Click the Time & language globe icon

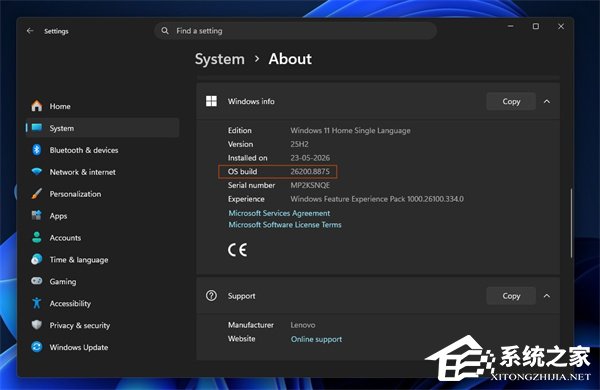pyautogui.click(x=37, y=259)
